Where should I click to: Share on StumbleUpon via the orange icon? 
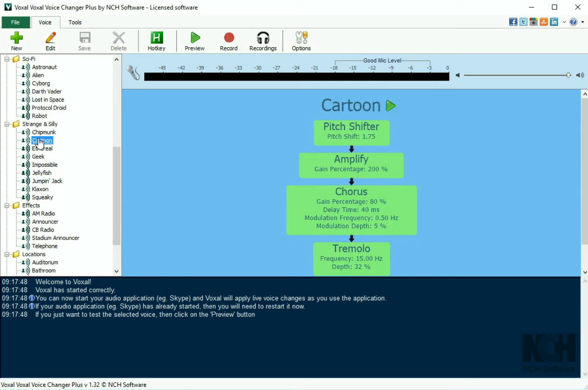pos(544,22)
